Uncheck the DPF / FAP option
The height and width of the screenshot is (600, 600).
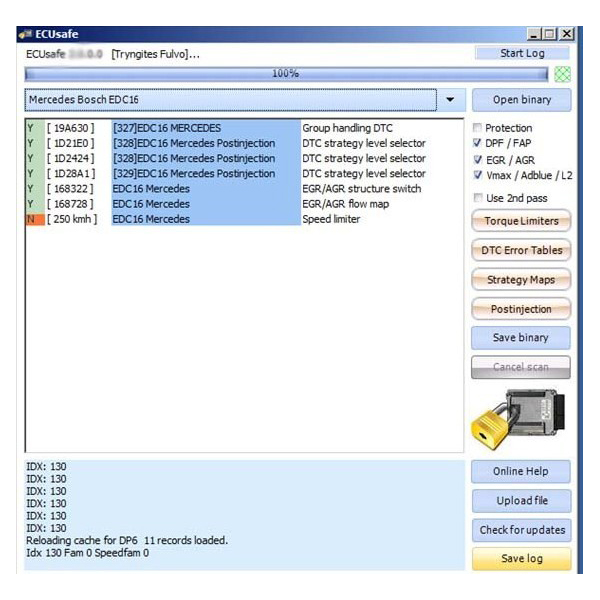(x=477, y=143)
